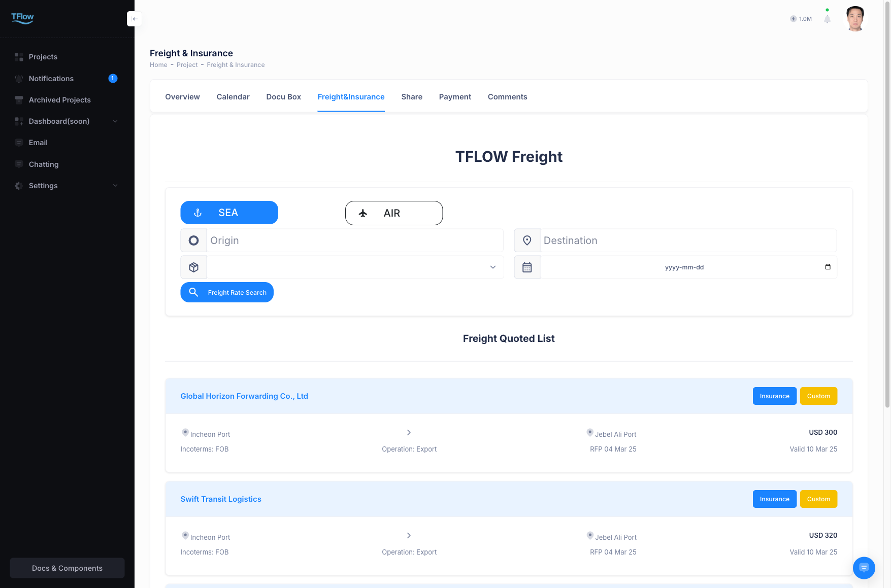Click the Incheon Port pin for Swift Transit

pyautogui.click(x=185, y=536)
